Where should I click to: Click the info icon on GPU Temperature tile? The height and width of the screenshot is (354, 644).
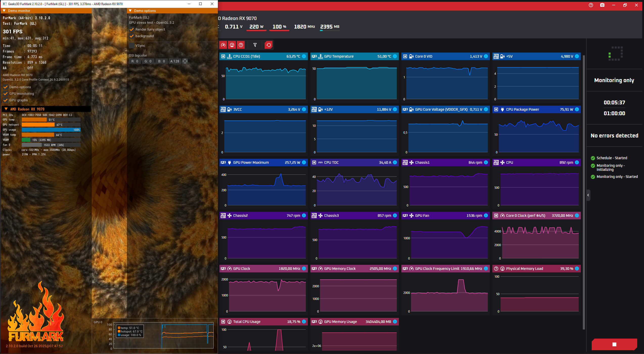395,56
